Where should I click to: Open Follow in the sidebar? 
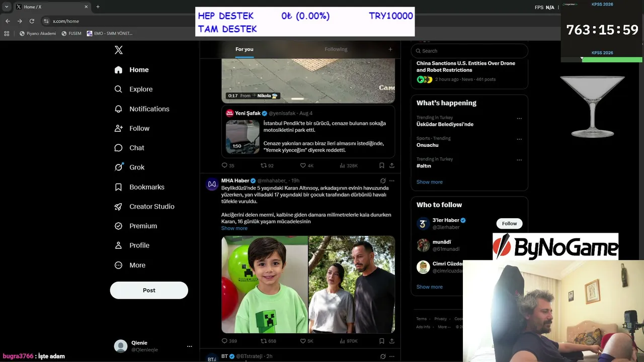pos(132,128)
